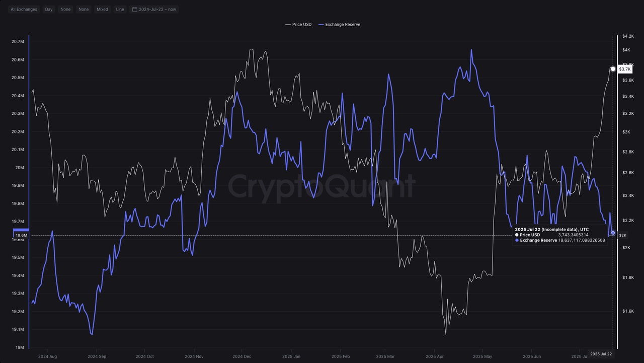Open the Line chart type dropdown
This screenshot has width=644, height=363.
pos(120,9)
